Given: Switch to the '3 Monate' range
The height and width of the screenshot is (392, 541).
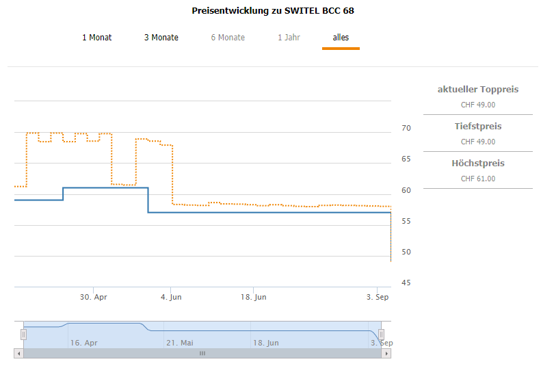Looking at the screenshot, I should point(161,38).
